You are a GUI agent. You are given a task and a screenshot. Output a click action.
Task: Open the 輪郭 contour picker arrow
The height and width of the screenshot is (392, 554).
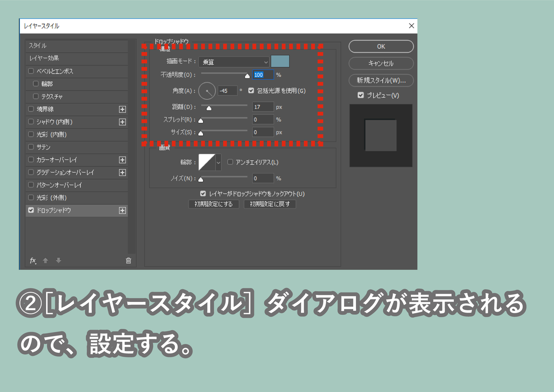coord(218,162)
